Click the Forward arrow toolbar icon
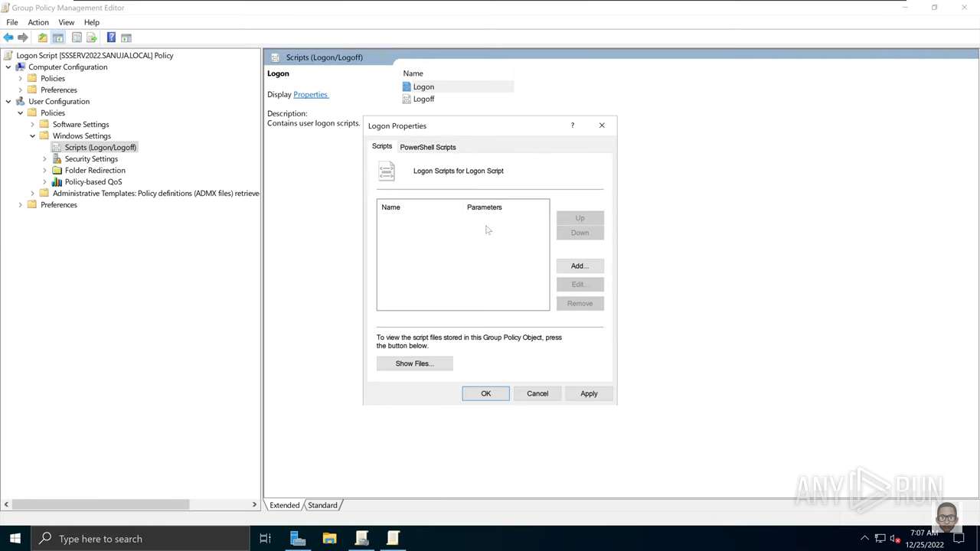The image size is (980, 551). 23,37
